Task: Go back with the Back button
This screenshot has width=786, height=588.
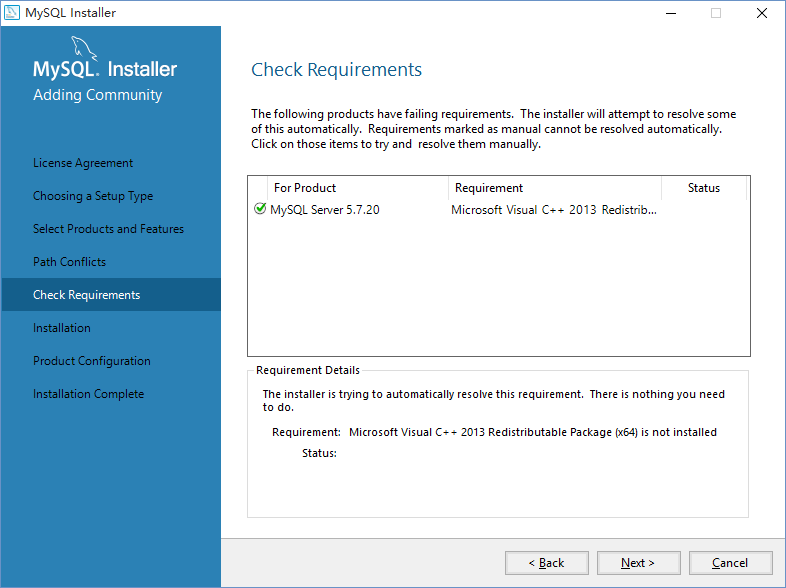Action: 546,563
